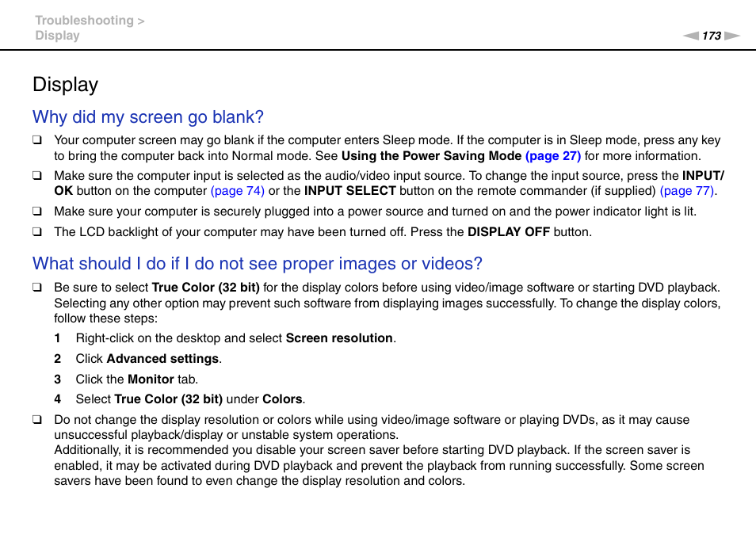Click the bullet box beside 'Your computer screen'
756x534 pixels.
37,140
